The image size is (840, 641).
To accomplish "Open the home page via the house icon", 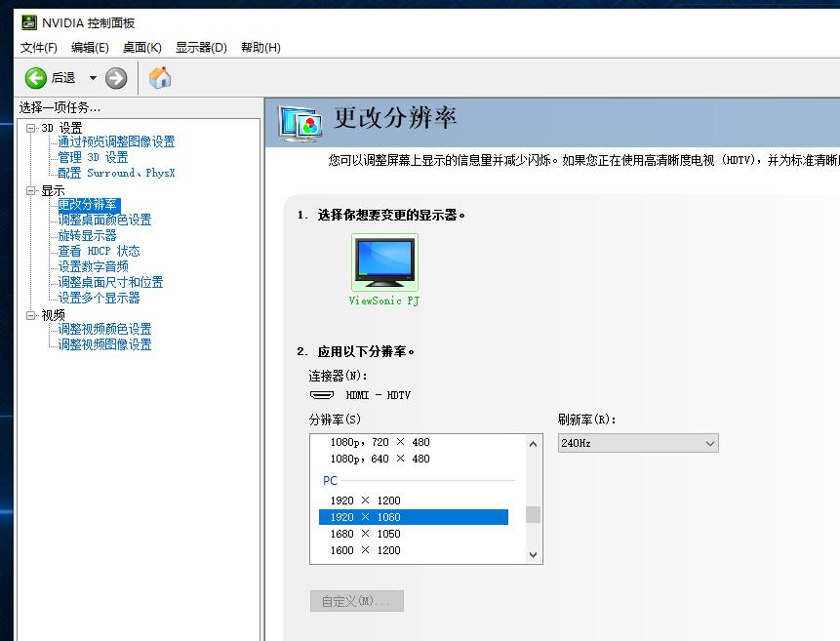I will (x=161, y=76).
